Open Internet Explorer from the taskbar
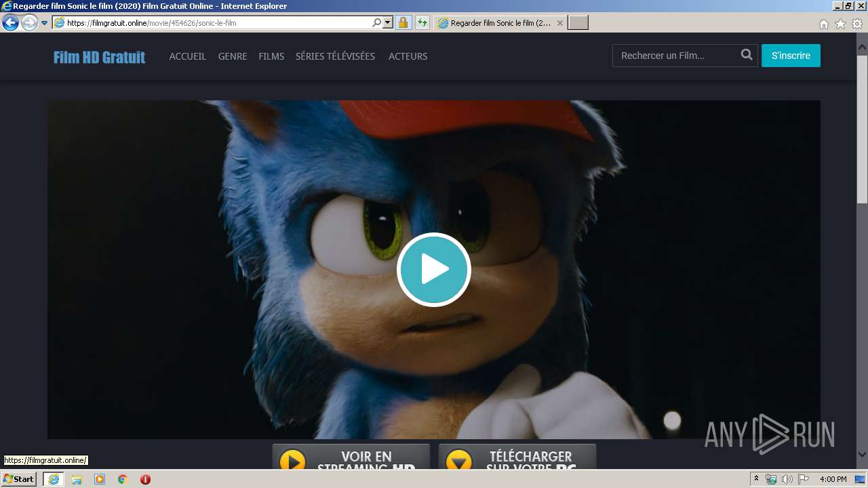868x488 pixels. [x=54, y=479]
